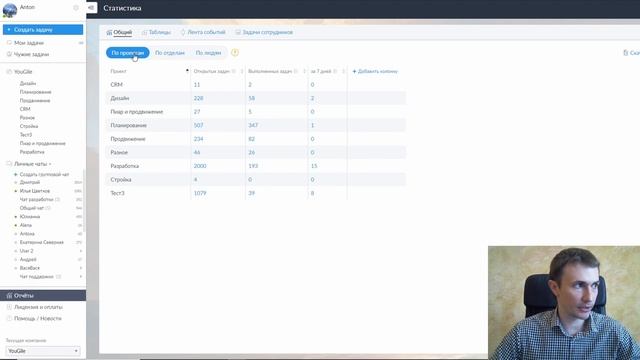Open menu dots of за 7 дней column
Screen dimensions: 640x360
pos(343,71)
